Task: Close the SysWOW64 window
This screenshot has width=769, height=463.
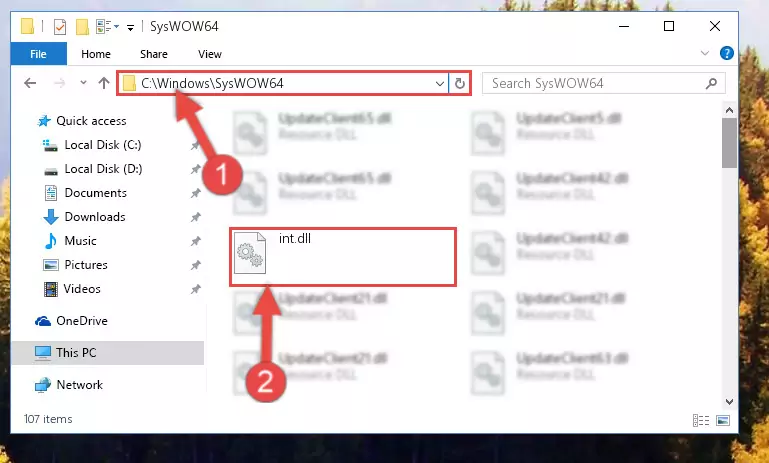Action: [x=715, y=26]
